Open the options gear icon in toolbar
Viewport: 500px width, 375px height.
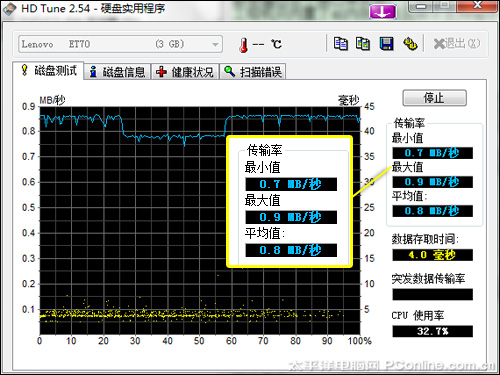tap(410, 44)
